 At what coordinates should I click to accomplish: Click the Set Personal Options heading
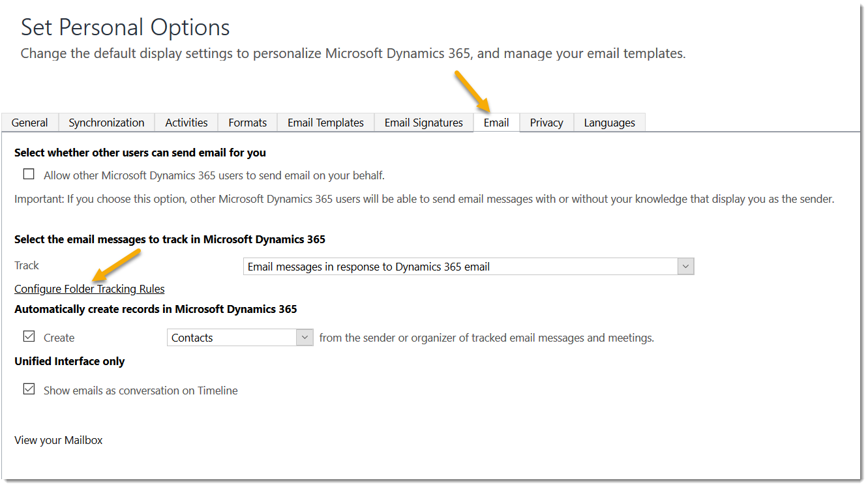tap(125, 27)
